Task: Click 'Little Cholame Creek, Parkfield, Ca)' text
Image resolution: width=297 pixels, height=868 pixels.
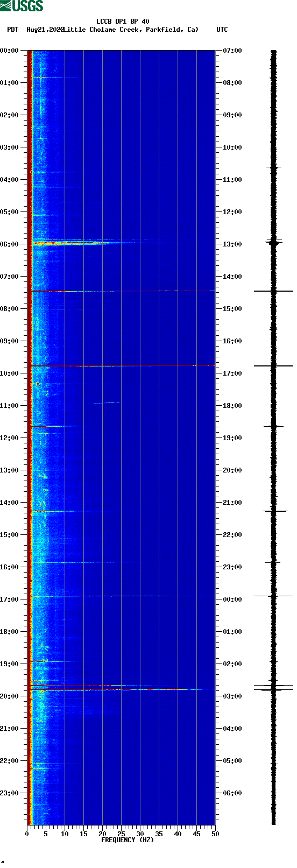Action: pyautogui.click(x=131, y=30)
